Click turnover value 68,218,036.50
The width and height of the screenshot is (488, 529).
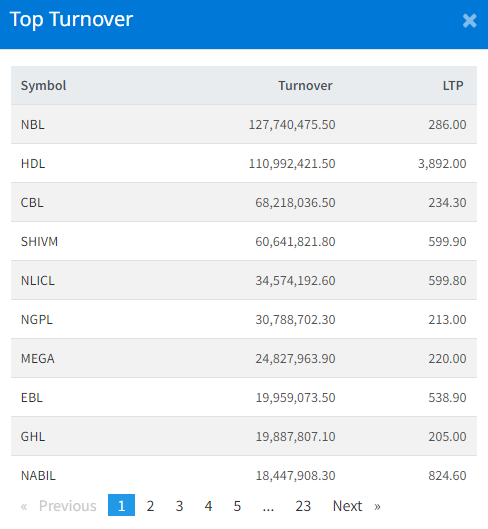(295, 202)
